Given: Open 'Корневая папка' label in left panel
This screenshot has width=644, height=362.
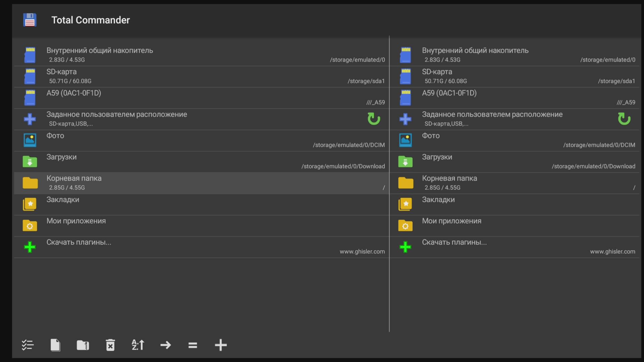Looking at the screenshot, I should point(74,178).
